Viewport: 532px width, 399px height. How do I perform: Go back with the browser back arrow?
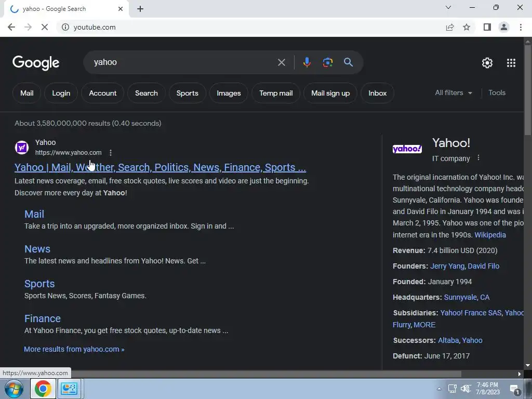11,27
